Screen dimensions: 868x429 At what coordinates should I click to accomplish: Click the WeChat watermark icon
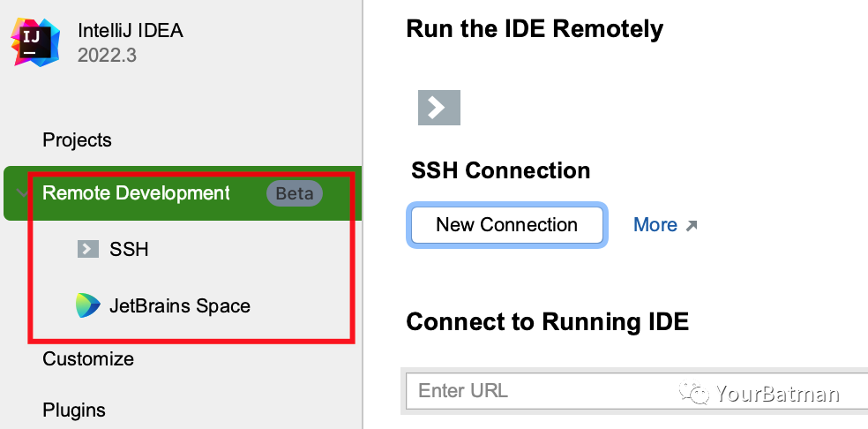[x=698, y=393]
